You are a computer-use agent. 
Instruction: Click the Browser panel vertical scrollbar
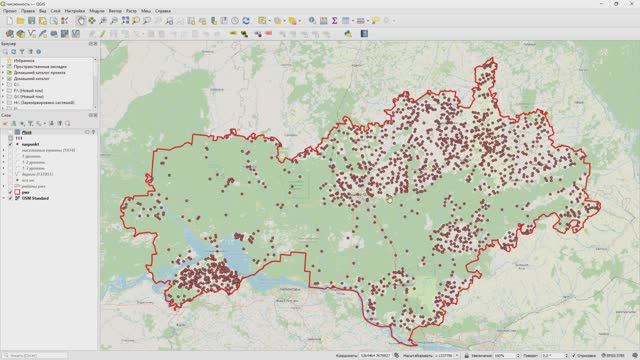[96, 83]
